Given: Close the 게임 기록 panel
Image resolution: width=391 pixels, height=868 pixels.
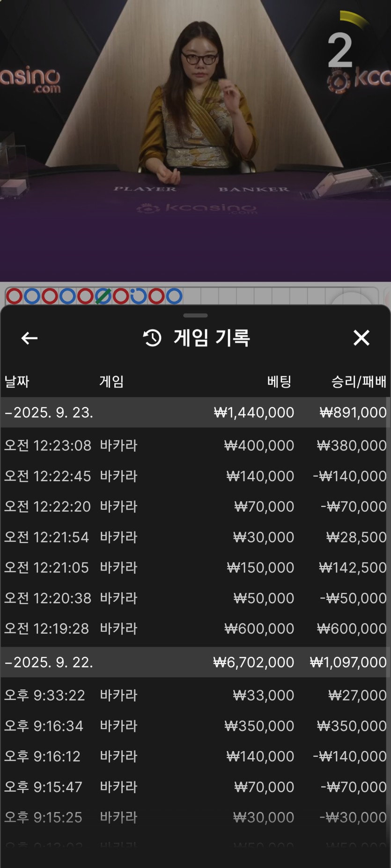Looking at the screenshot, I should coord(361,338).
